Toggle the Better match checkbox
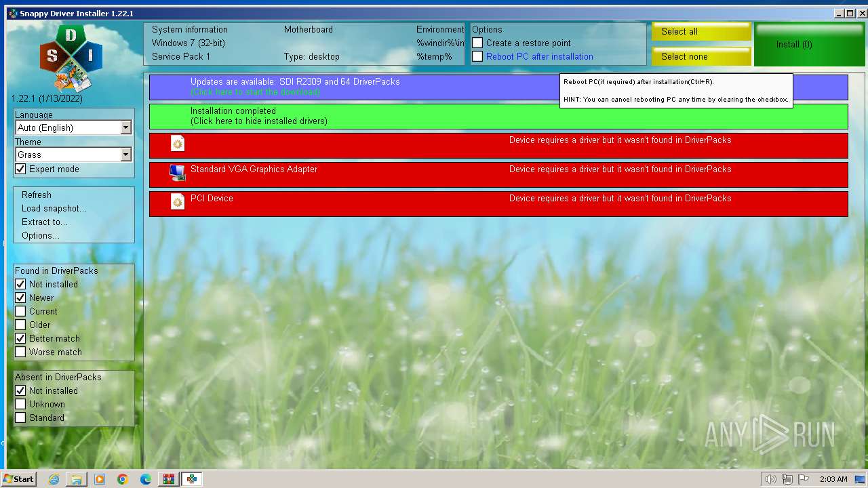The width and height of the screenshot is (868, 488). 20,338
